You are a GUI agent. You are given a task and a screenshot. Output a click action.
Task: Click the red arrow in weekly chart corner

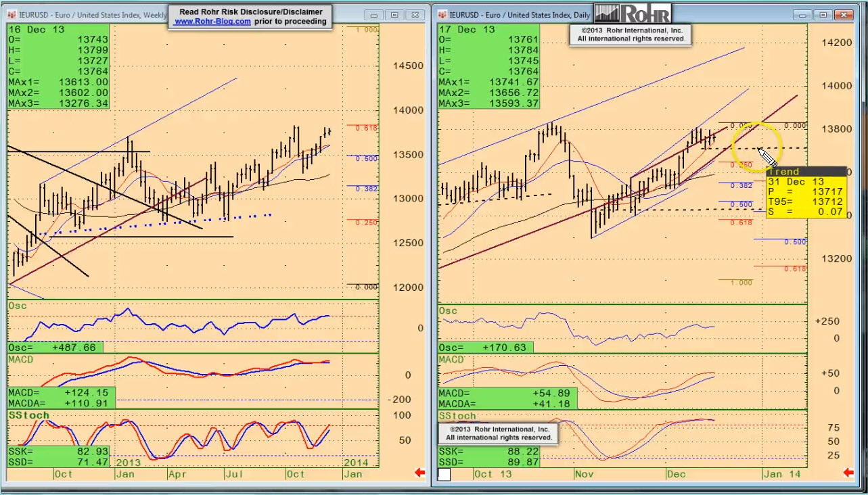click(419, 473)
